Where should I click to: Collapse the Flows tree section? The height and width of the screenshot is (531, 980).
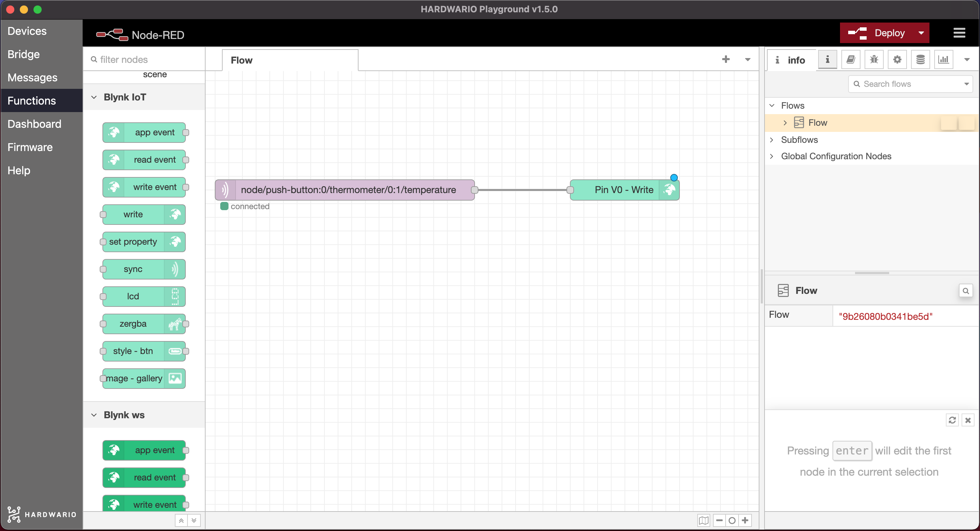click(x=772, y=106)
